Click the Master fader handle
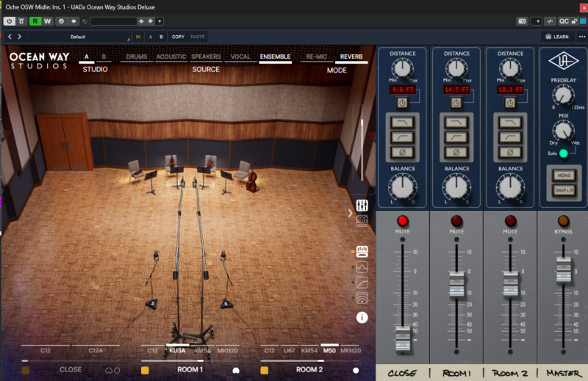Screen dimensions: 588x381 [x=564, y=270]
